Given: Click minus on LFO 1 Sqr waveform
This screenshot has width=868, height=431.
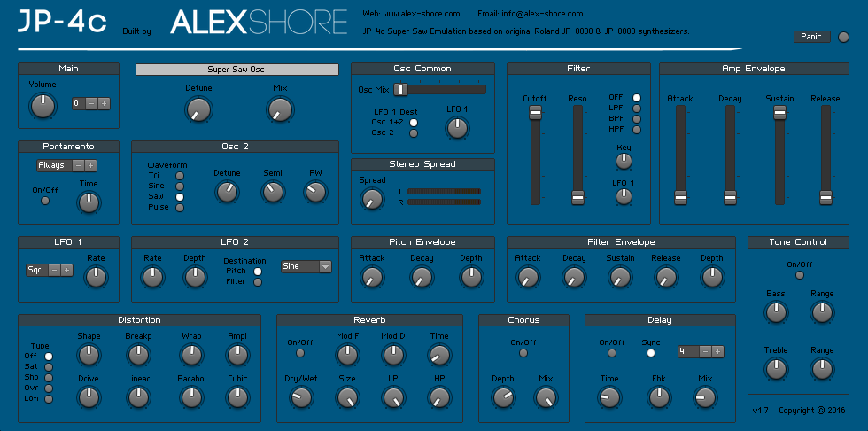Looking at the screenshot, I should (54, 270).
